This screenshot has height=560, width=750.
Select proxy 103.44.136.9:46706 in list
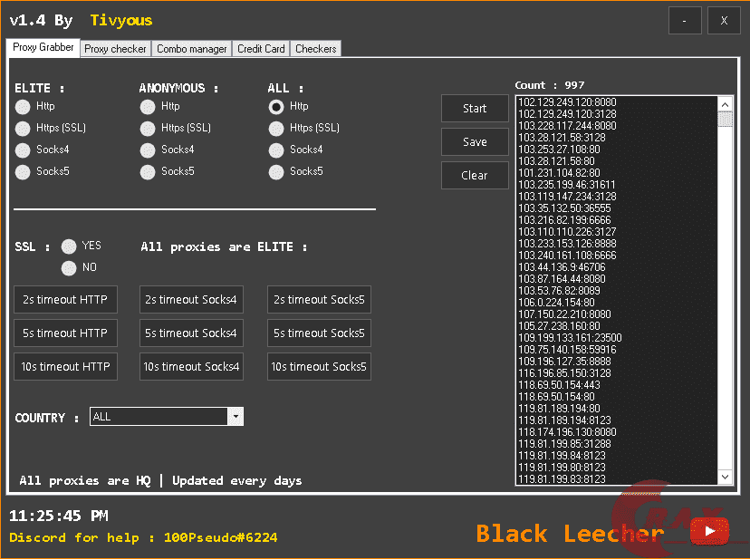click(x=562, y=267)
